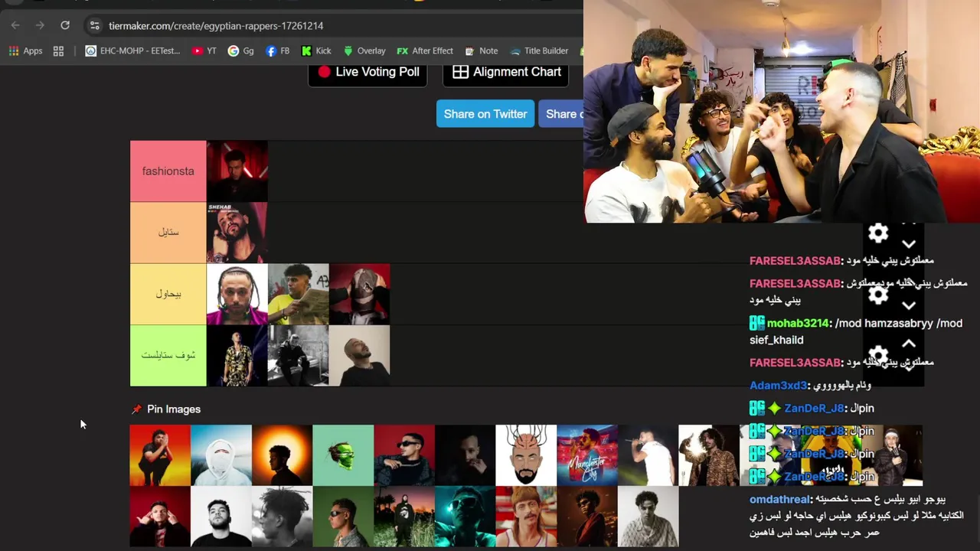This screenshot has height=551, width=980.
Task: Click the yellow بيحاول tier label
Action: pos(168,294)
